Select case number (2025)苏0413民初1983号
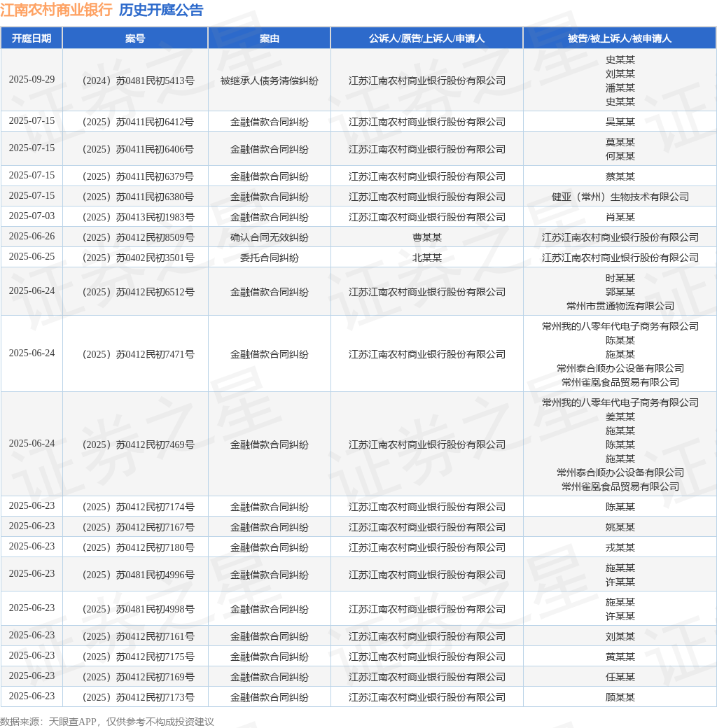 [139, 217]
